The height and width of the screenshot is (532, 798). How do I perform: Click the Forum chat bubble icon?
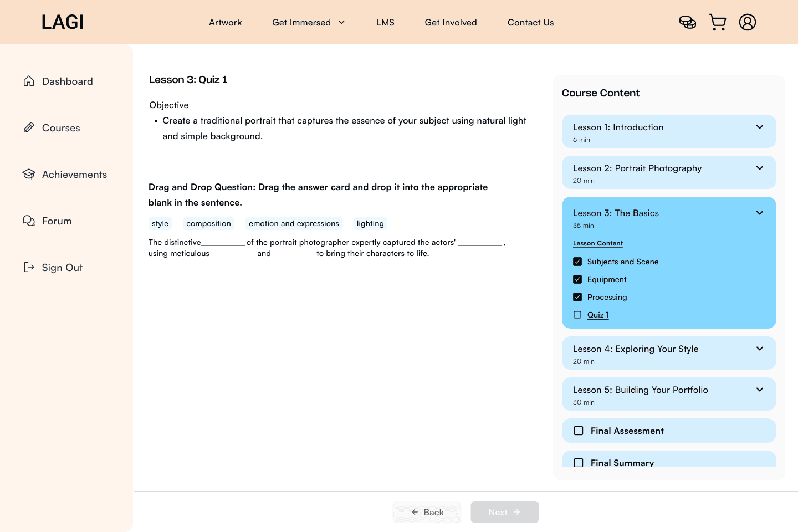pos(29,221)
